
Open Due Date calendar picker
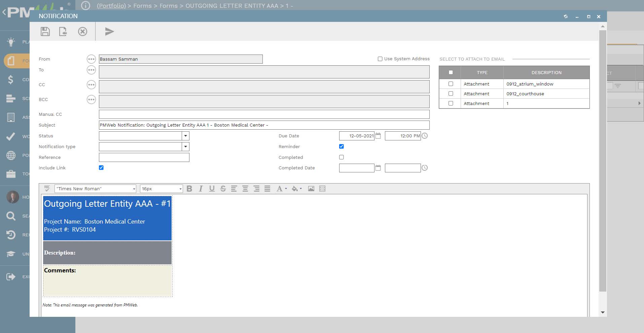click(x=378, y=136)
